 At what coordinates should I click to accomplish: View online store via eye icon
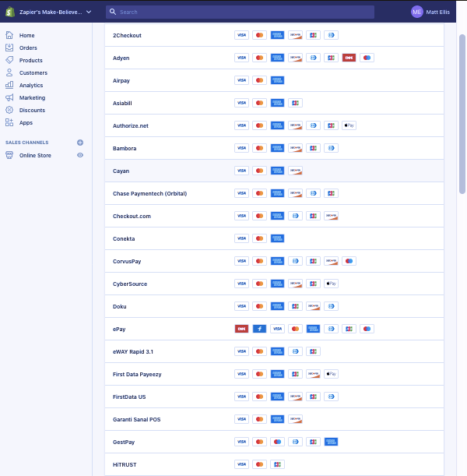[80, 155]
